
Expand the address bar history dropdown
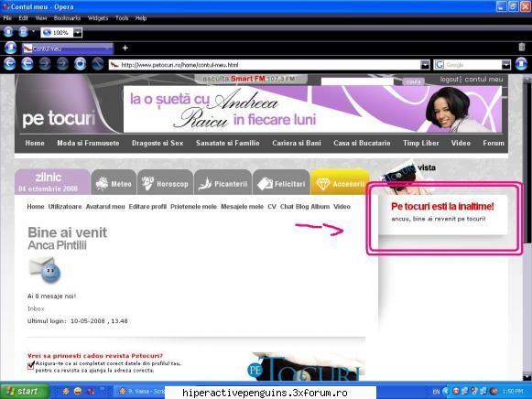pos(425,65)
